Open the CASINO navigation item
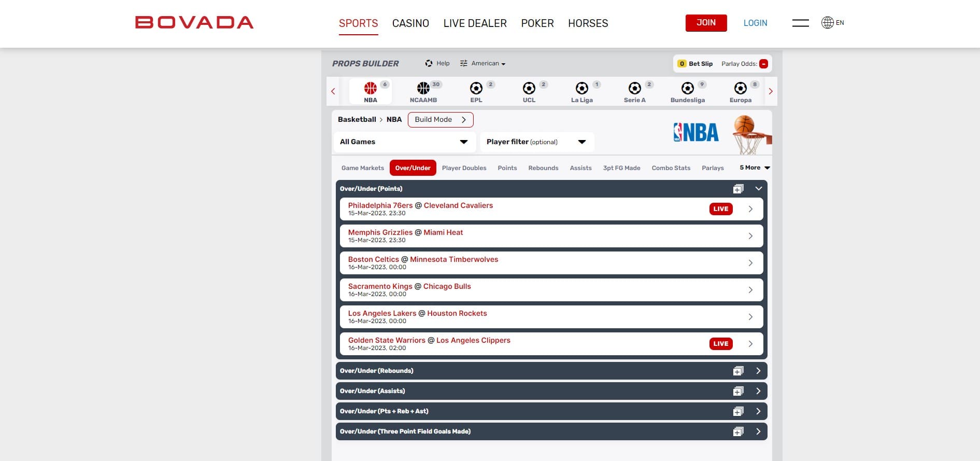Screen dimensions: 980x461 tap(410, 23)
